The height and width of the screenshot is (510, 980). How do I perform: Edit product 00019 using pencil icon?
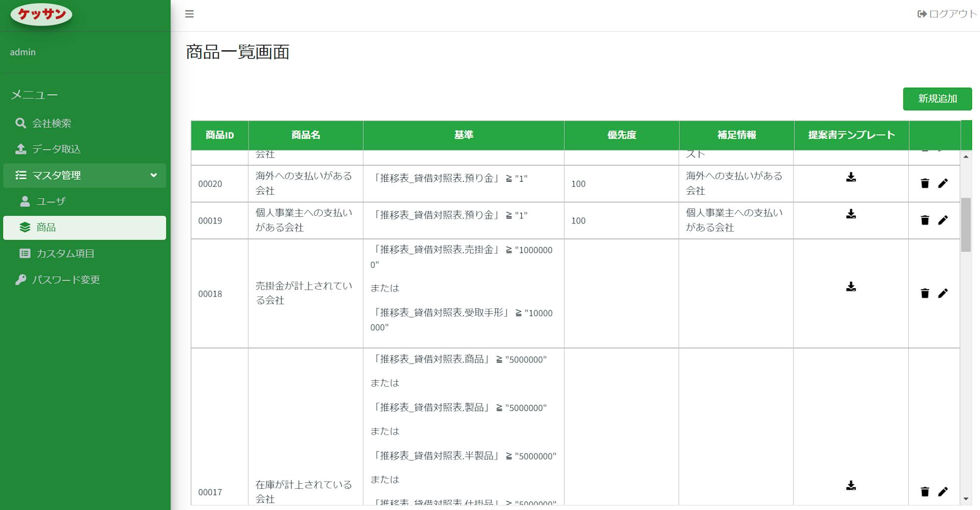click(943, 220)
